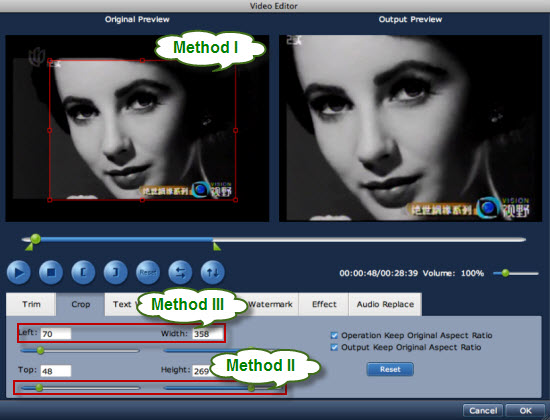The width and height of the screenshot is (550, 420).
Task: Click the Height crop slider knob
Action: coord(251,387)
